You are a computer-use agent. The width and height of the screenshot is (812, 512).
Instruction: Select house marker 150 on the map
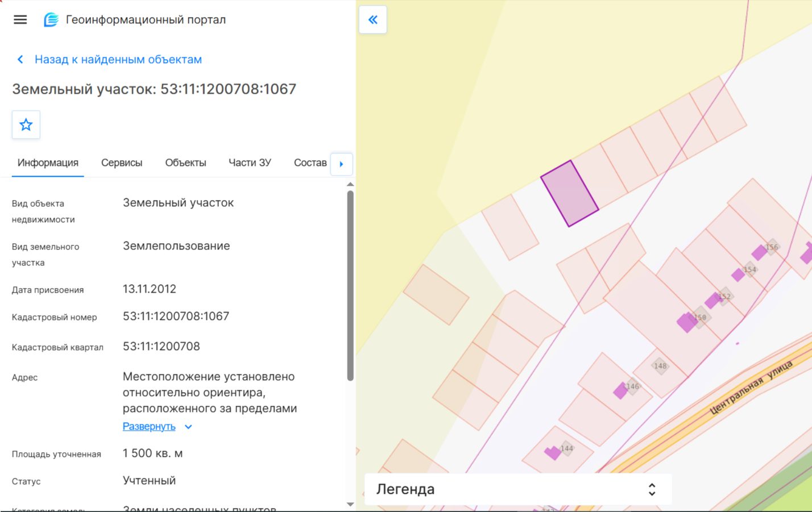(x=700, y=318)
